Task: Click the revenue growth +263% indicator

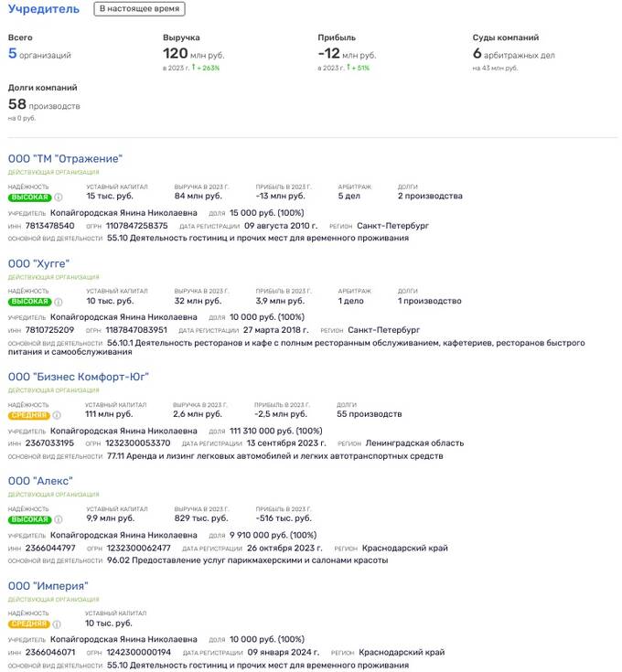Action: point(207,69)
